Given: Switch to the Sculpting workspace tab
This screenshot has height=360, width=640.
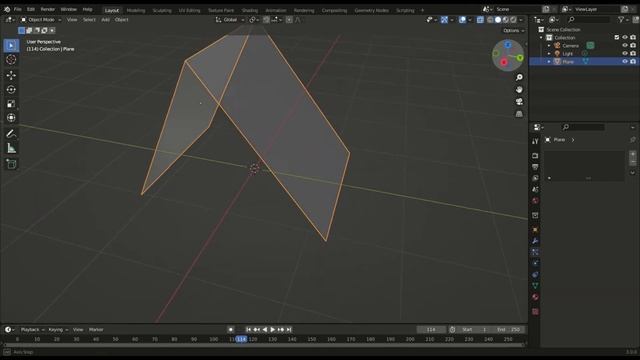Looking at the screenshot, I should [162, 10].
